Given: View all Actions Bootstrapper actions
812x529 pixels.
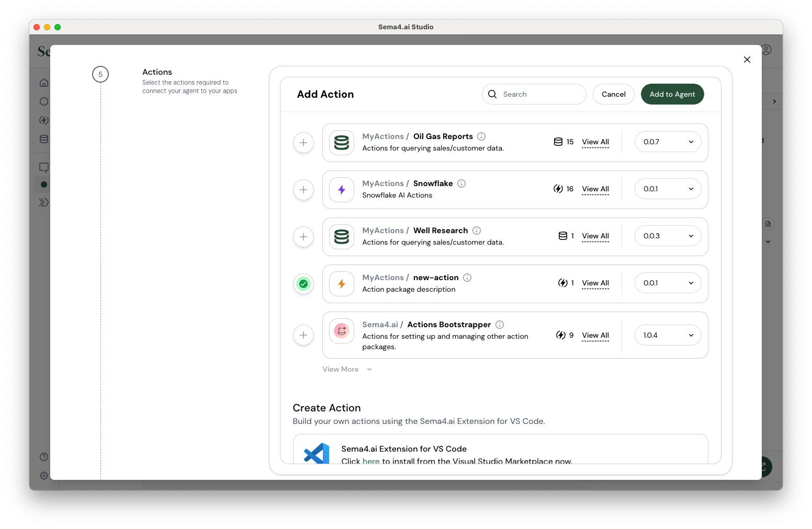Looking at the screenshot, I should (x=595, y=335).
